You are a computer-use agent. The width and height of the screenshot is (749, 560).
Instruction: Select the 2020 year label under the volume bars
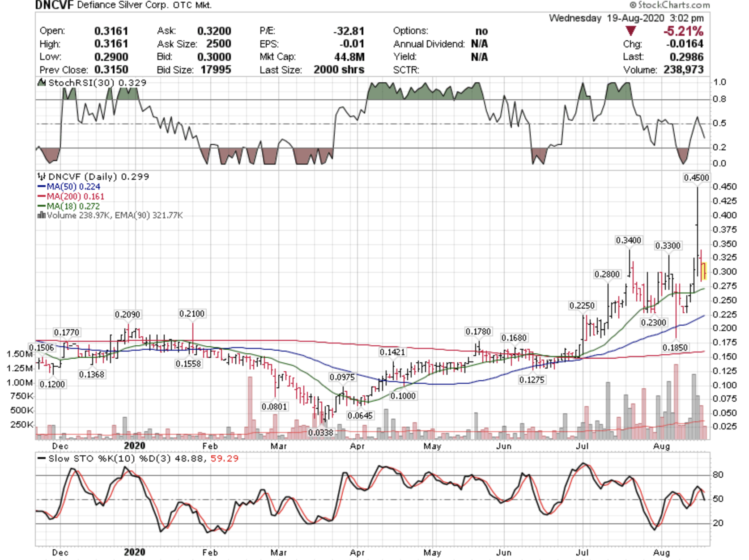pyautogui.click(x=134, y=446)
